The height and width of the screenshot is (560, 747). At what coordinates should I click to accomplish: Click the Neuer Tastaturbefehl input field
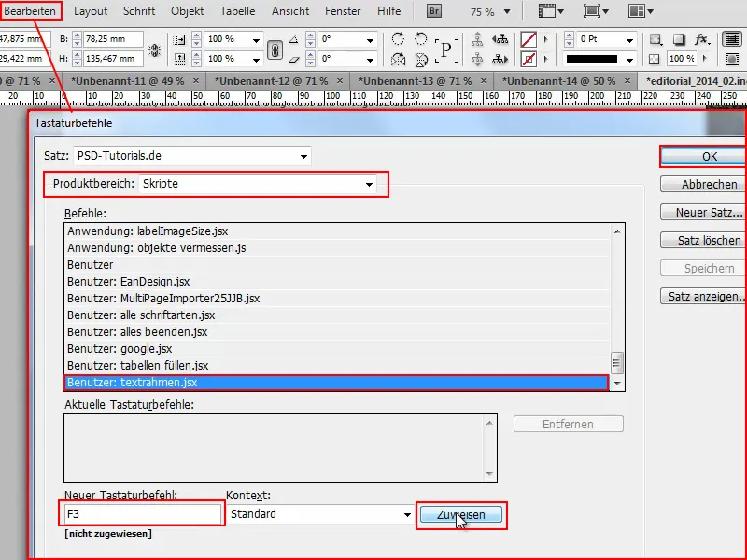click(143, 514)
